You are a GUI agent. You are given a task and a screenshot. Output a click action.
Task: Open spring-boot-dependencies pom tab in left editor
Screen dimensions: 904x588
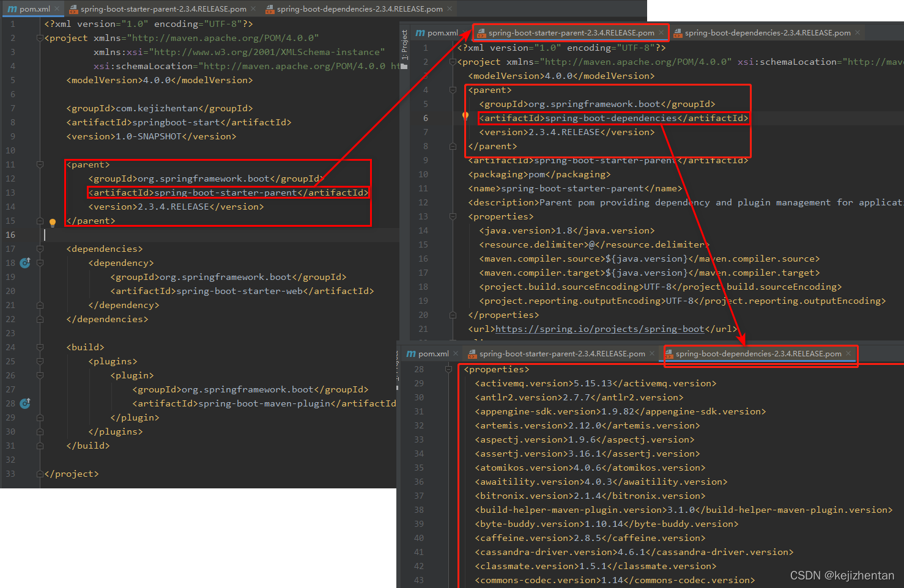coord(360,9)
